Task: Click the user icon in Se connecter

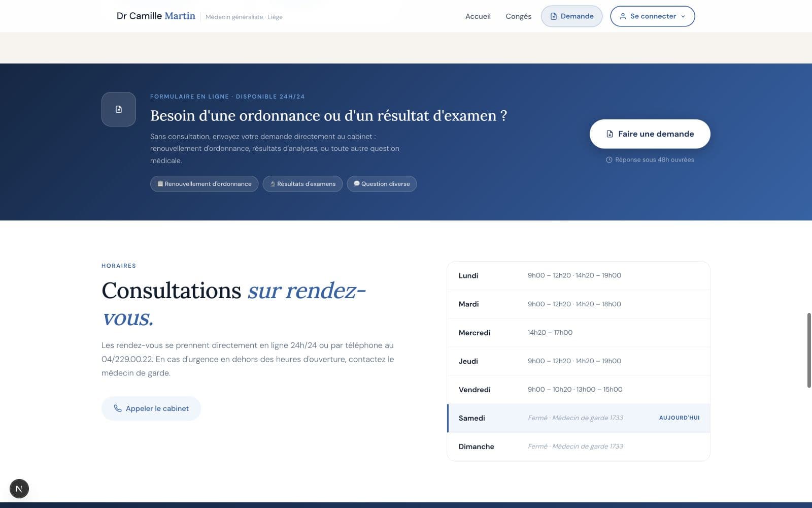Action: pos(623,16)
